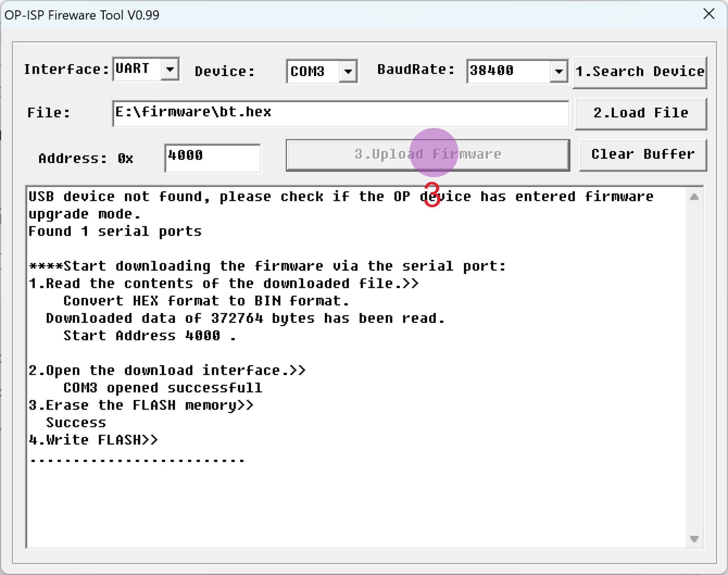Open the Interface dropdown arrow
The height and width of the screenshot is (575, 728).
pos(170,70)
